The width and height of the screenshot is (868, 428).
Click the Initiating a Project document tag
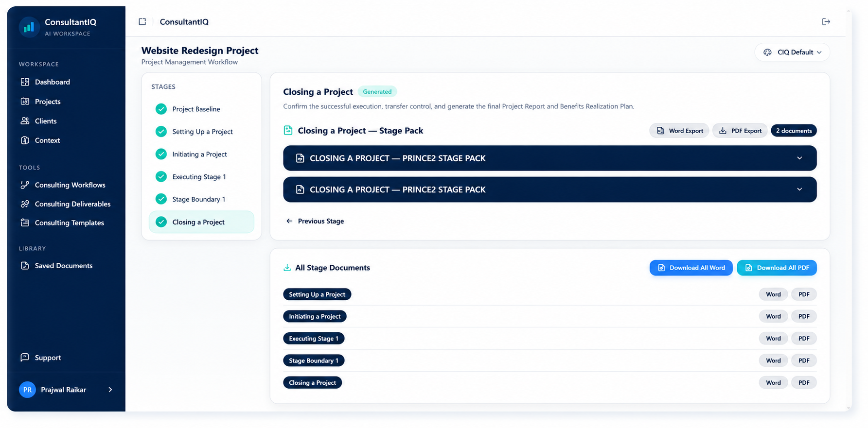tap(315, 316)
